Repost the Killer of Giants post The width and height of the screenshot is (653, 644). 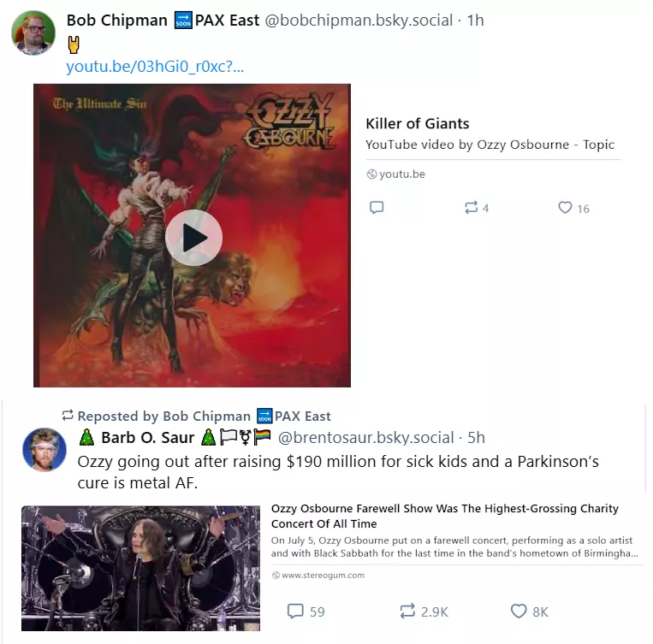coord(477,208)
